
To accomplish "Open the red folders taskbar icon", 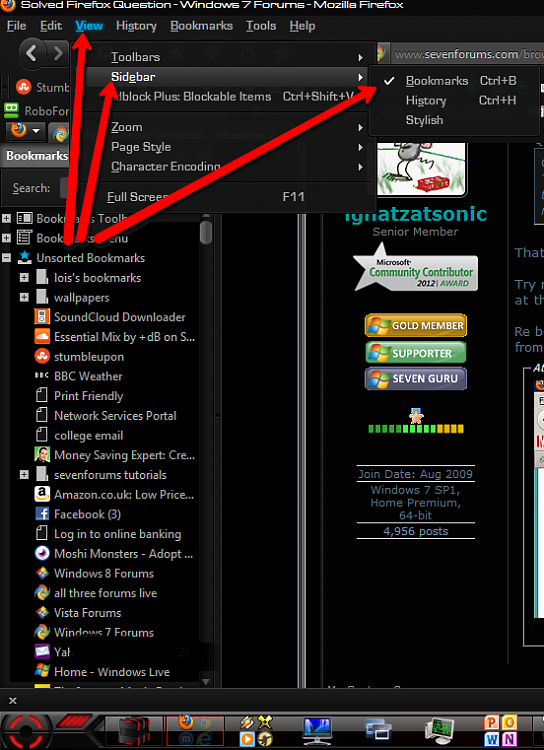I will click(x=134, y=732).
